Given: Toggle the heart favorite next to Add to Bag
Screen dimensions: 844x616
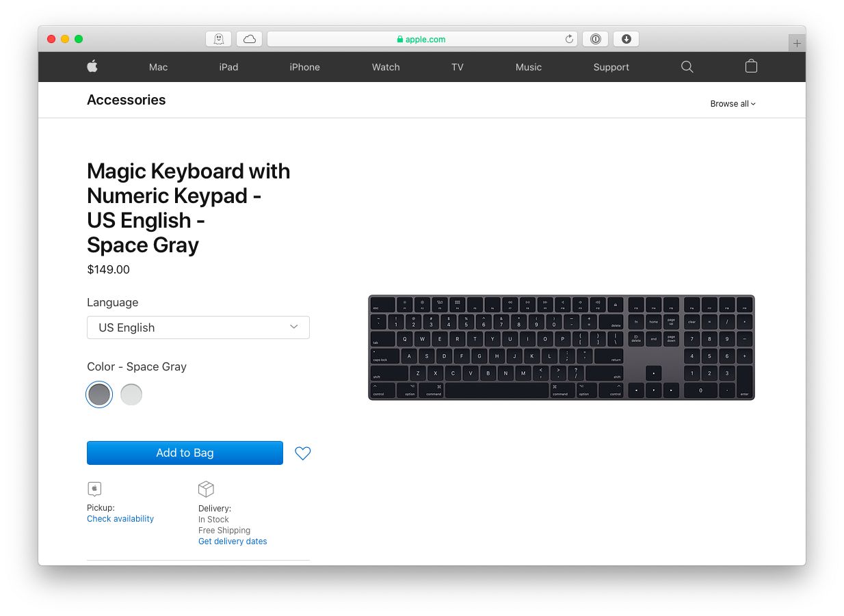Looking at the screenshot, I should 302,453.
